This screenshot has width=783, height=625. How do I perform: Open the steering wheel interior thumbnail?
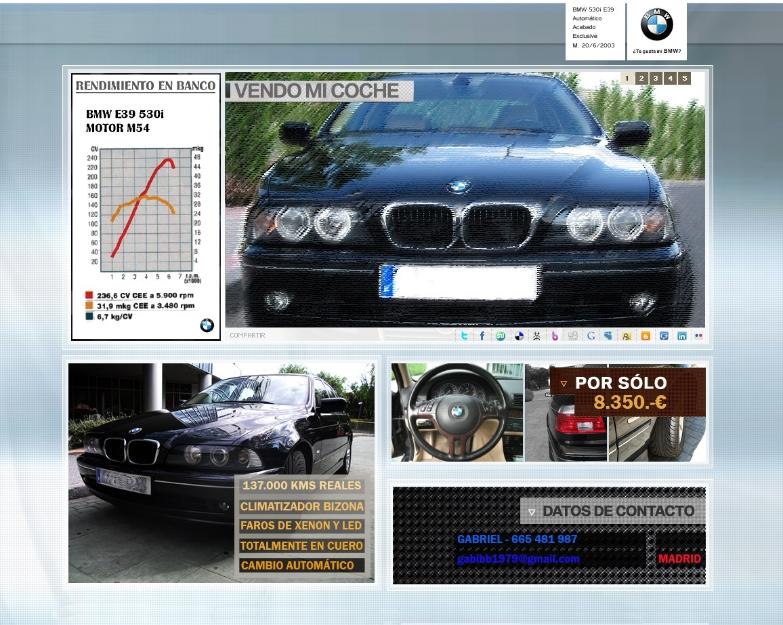(457, 412)
